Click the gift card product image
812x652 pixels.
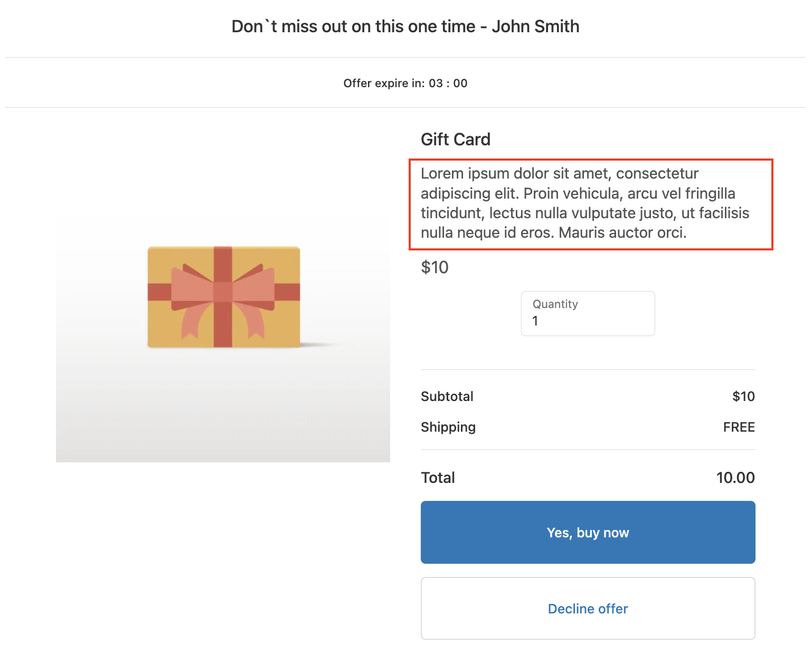click(x=223, y=338)
